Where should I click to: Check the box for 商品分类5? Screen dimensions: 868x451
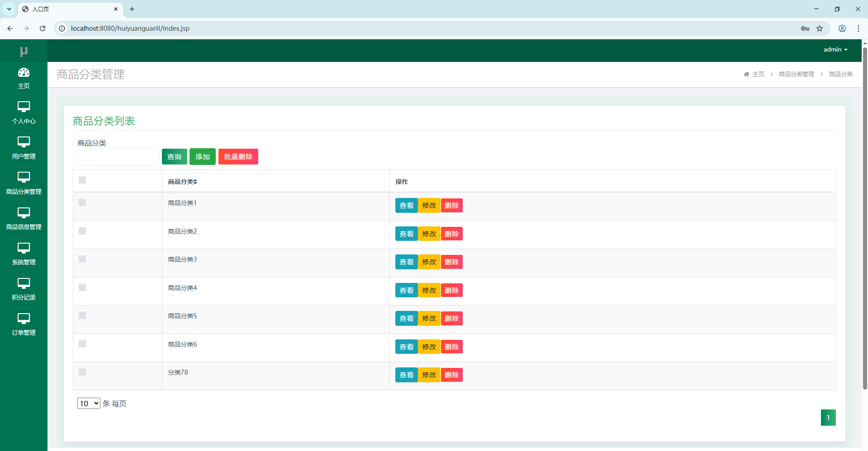tap(82, 315)
